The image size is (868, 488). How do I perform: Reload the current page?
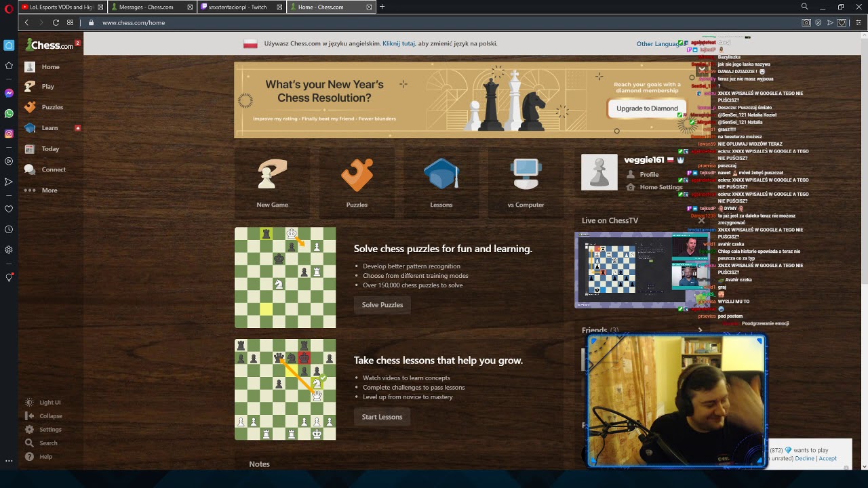(x=56, y=22)
